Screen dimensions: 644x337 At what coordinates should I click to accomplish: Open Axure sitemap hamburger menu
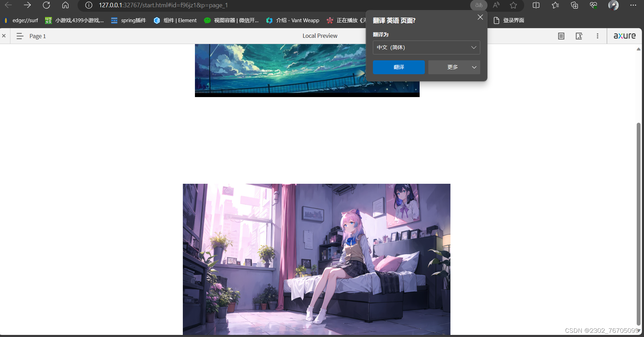[20, 36]
